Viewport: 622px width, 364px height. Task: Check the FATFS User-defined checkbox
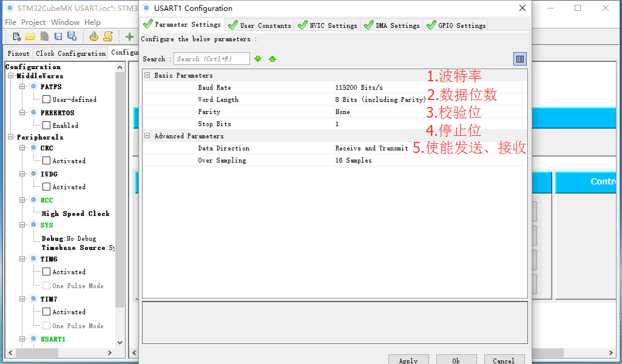click(46, 99)
